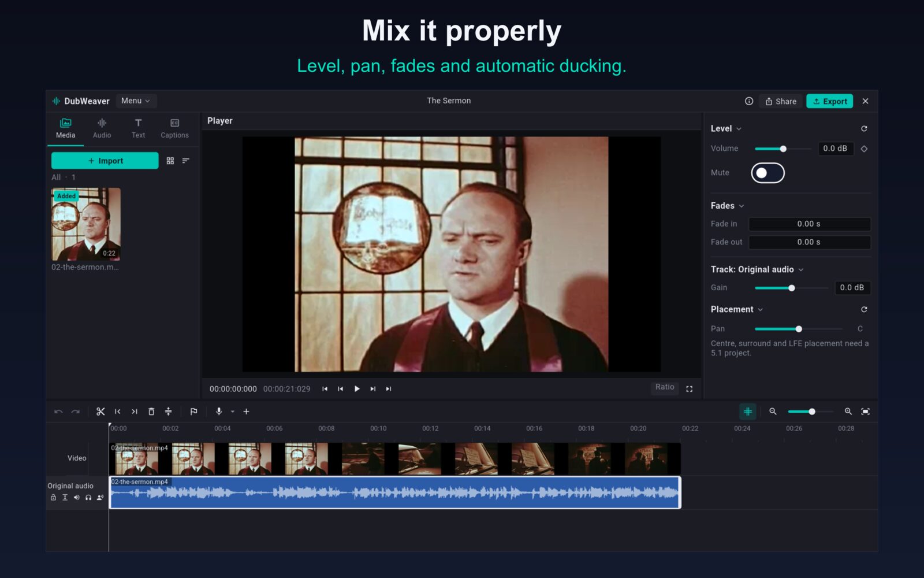
Task: Click the Fade in duration field
Action: point(810,224)
